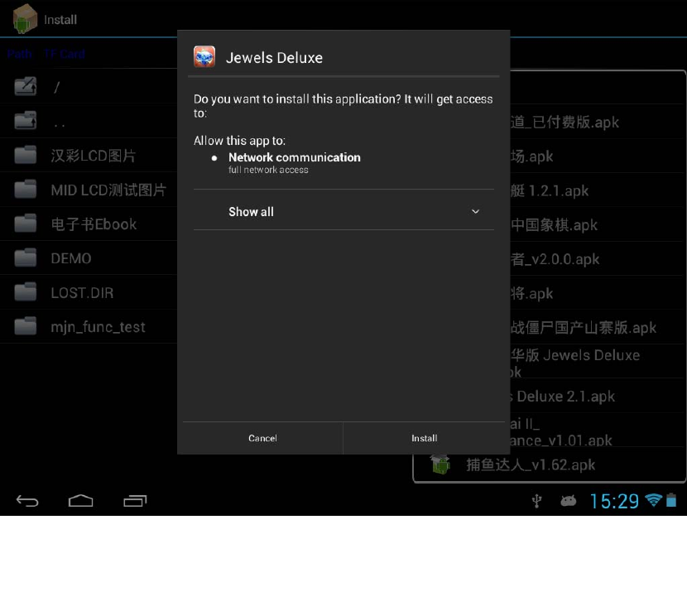Select the _v2.0.0.apk file entry
687x616 pixels.
click(x=555, y=259)
